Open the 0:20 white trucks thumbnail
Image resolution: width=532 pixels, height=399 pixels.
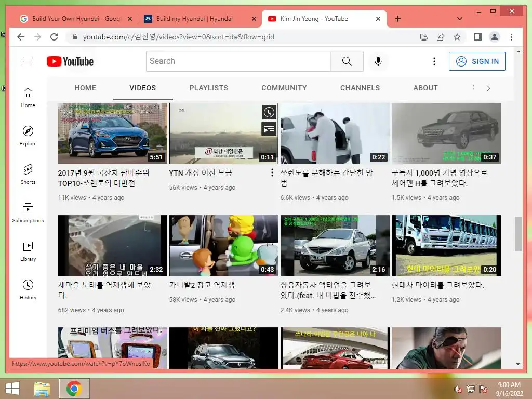point(446,246)
